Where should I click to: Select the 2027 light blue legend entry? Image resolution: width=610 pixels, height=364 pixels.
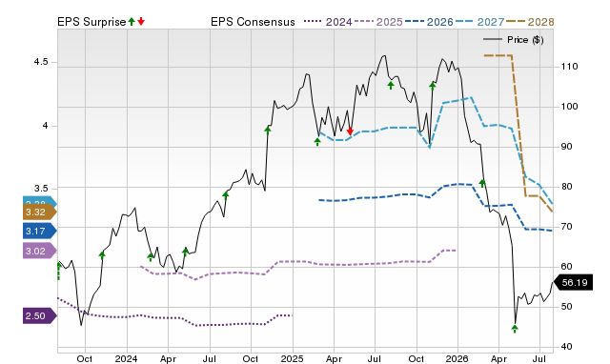479,22
